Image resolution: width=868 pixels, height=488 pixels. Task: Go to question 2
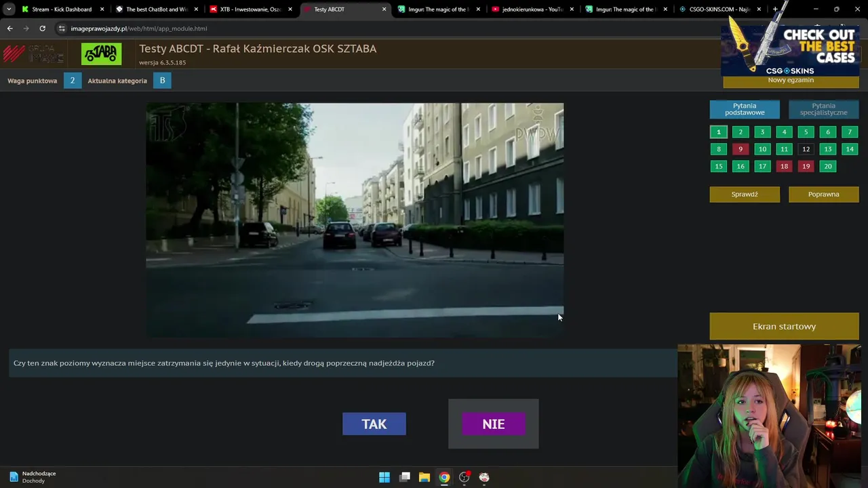coord(741,132)
